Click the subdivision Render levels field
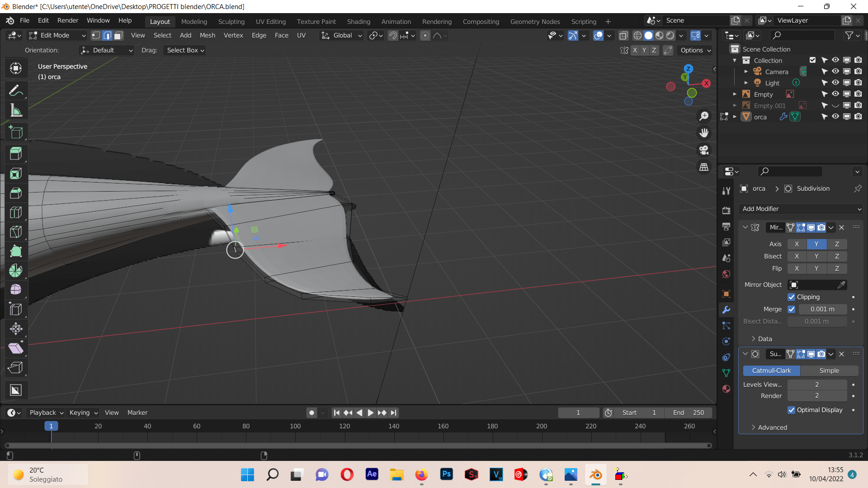The width and height of the screenshot is (868, 488). point(817,396)
